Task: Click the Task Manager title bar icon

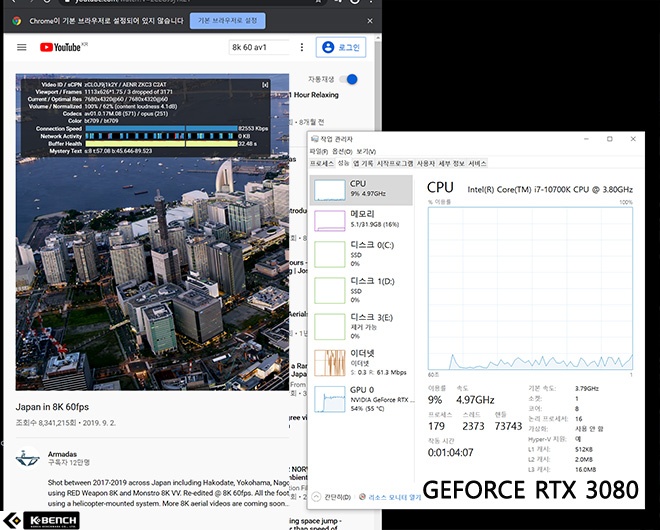Action: click(314, 139)
